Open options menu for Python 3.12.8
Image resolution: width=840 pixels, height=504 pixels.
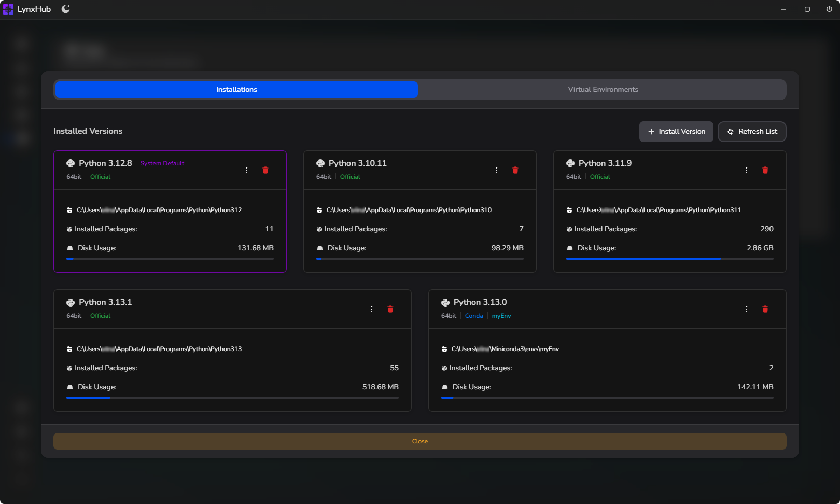tap(247, 170)
